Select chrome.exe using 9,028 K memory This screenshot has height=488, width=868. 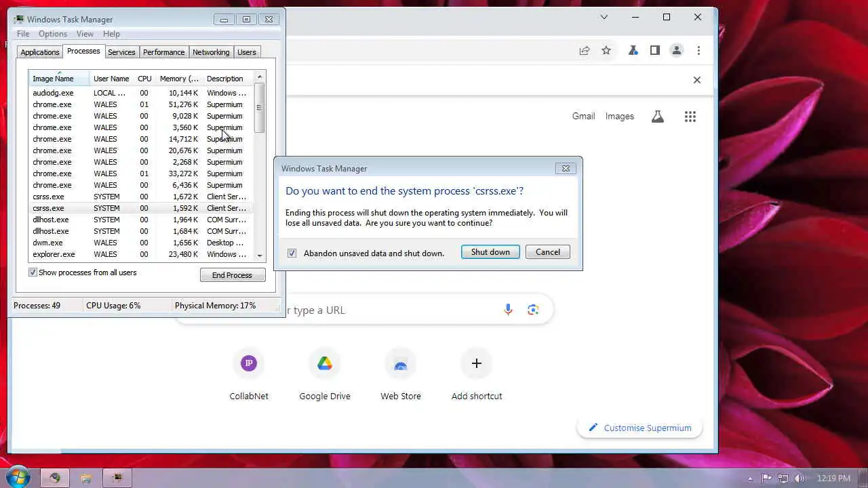pyautogui.click(x=141, y=116)
